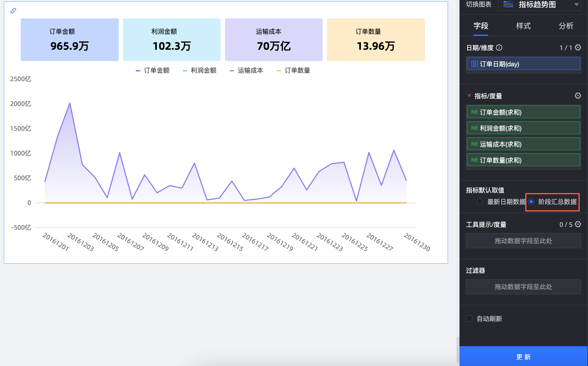Click the 更新 button
This screenshot has width=588, height=366.
click(x=523, y=357)
